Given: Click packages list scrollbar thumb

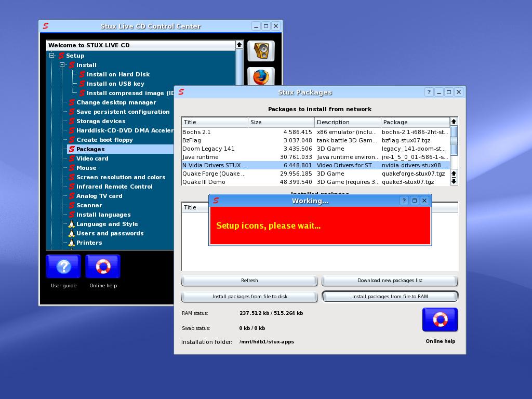Looking at the screenshot, I should pyautogui.click(x=454, y=140).
